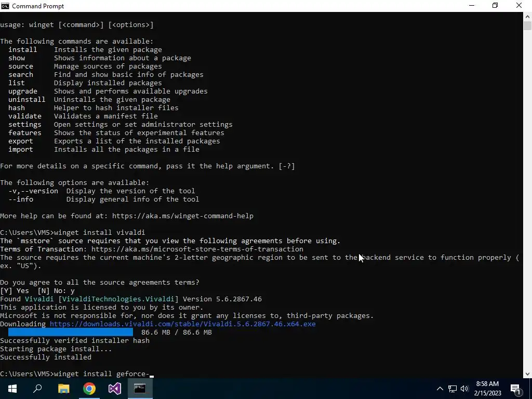Viewport: 532px width, 399px height.
Task: Click the 'validate' command name in list
Action: pos(25,116)
